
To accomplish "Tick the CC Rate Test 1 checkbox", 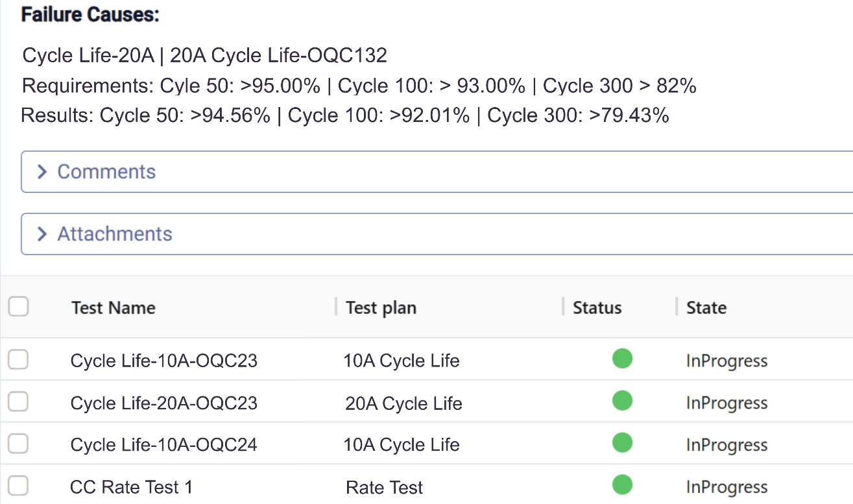I will 18,486.
